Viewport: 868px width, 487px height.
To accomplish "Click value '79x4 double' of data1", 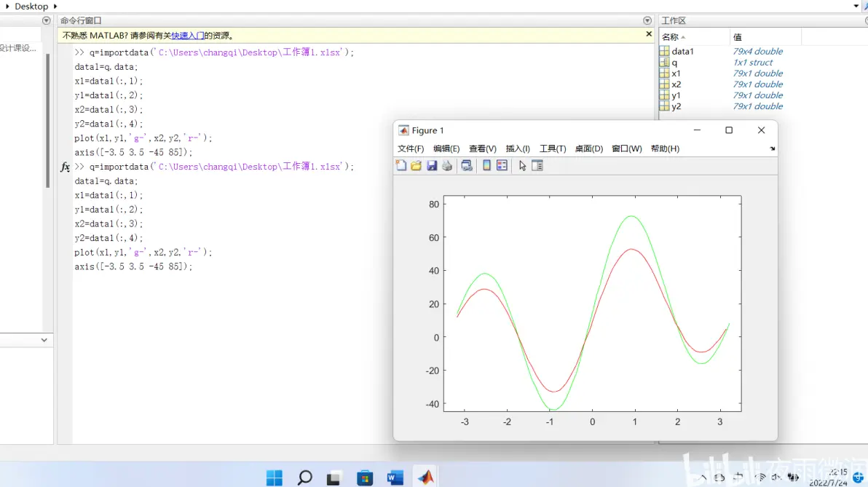I will [758, 51].
